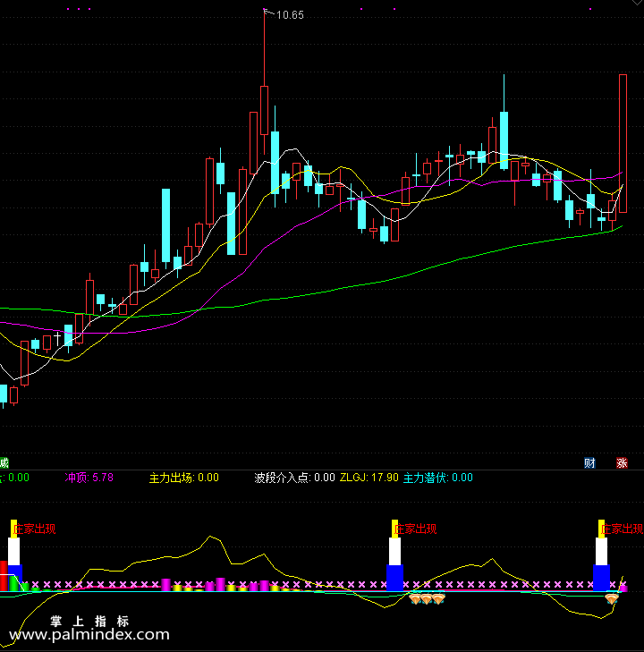Select the ZLGJ: 17.90 indicator value
The width and height of the screenshot is (644, 652).
click(369, 478)
